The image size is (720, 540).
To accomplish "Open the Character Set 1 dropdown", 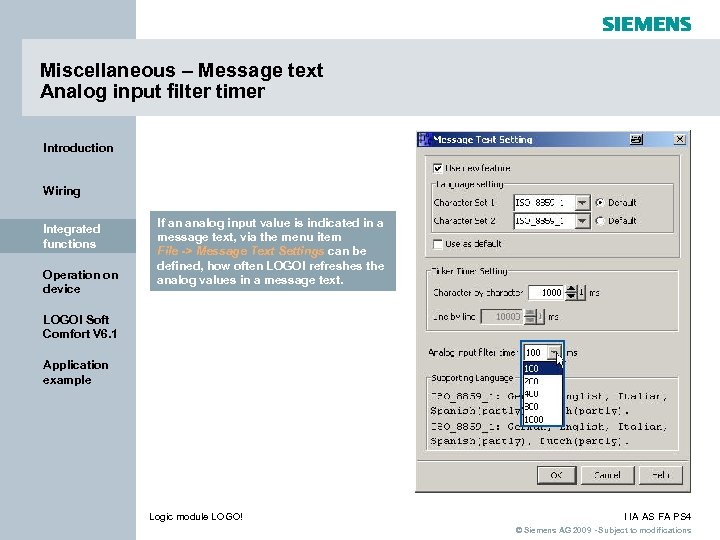I will coord(582,202).
